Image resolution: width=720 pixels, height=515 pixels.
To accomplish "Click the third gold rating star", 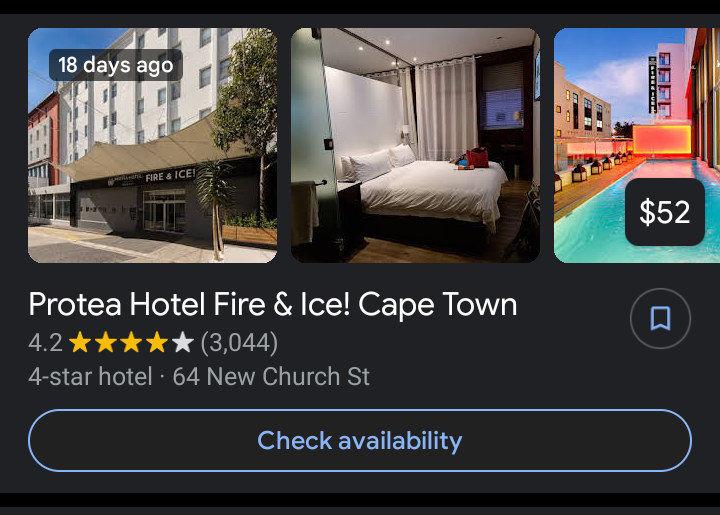I will coord(131,342).
